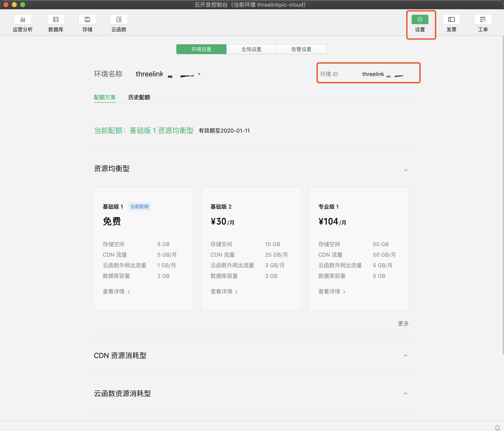Expand the 云函数资源消耗型 section chevron

tap(406, 394)
